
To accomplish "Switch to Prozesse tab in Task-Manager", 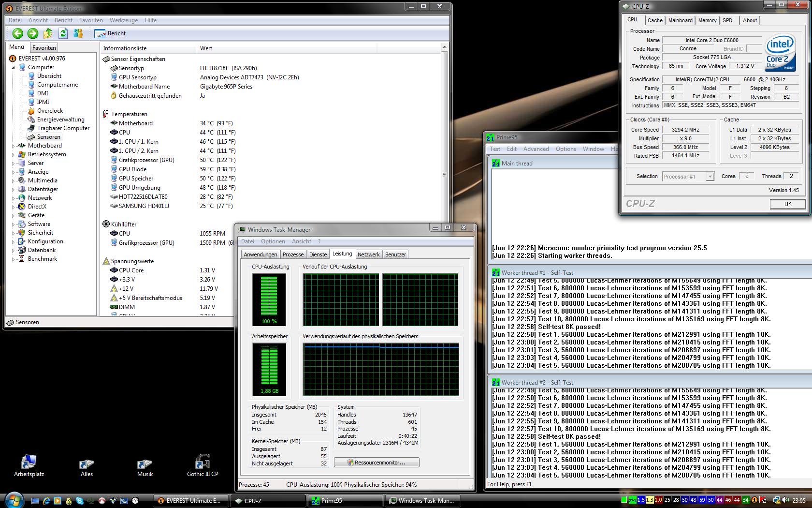I will click(293, 254).
